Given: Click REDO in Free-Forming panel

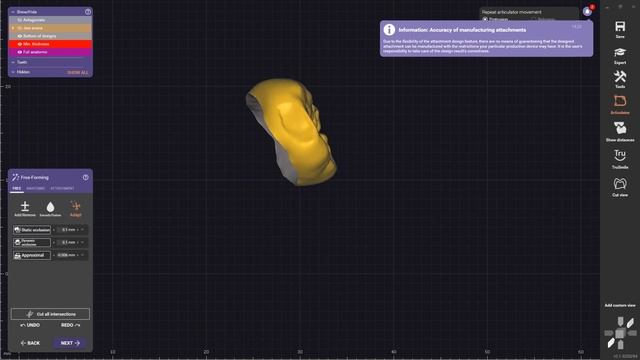Looking at the screenshot, I should pos(71,325).
